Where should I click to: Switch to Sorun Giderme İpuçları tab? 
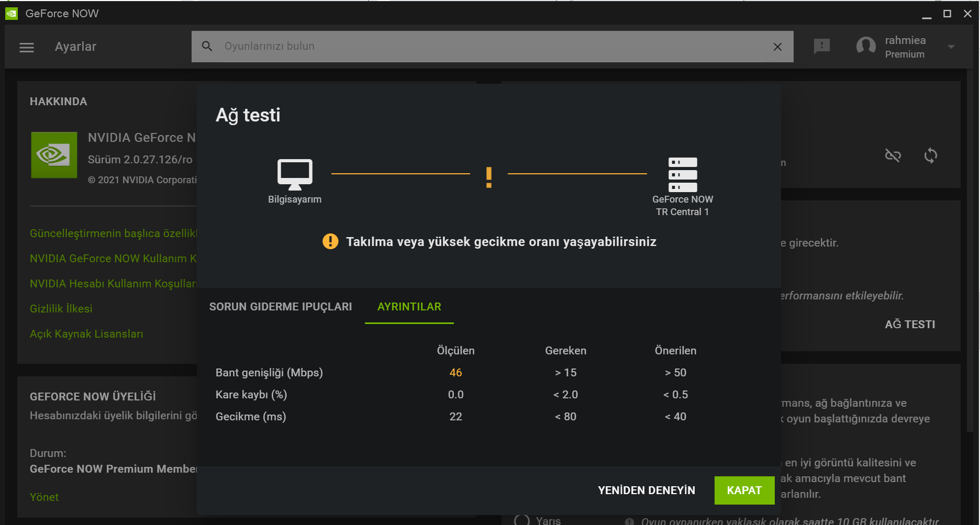(281, 307)
